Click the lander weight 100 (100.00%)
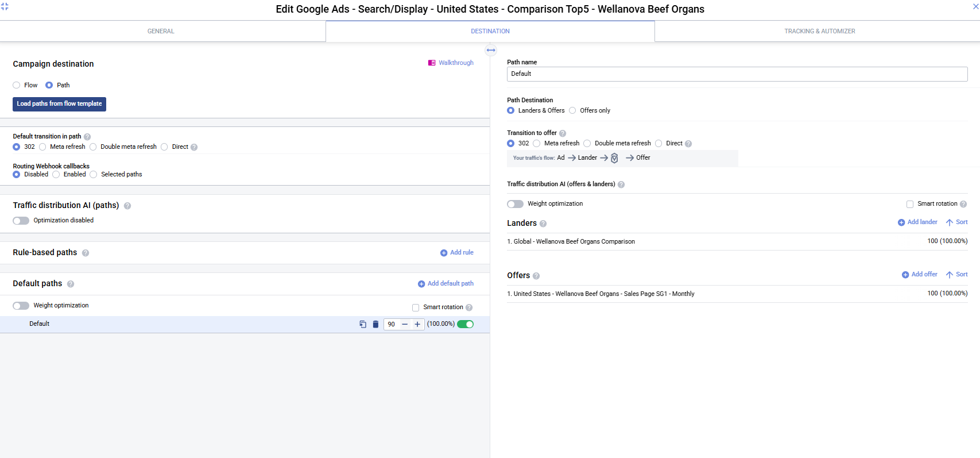 [x=947, y=241]
